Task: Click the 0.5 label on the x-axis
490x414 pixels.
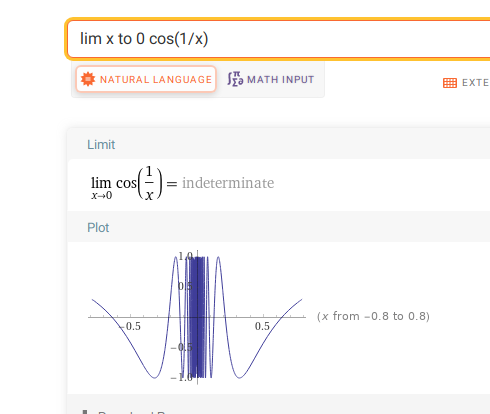Action: [x=262, y=326]
